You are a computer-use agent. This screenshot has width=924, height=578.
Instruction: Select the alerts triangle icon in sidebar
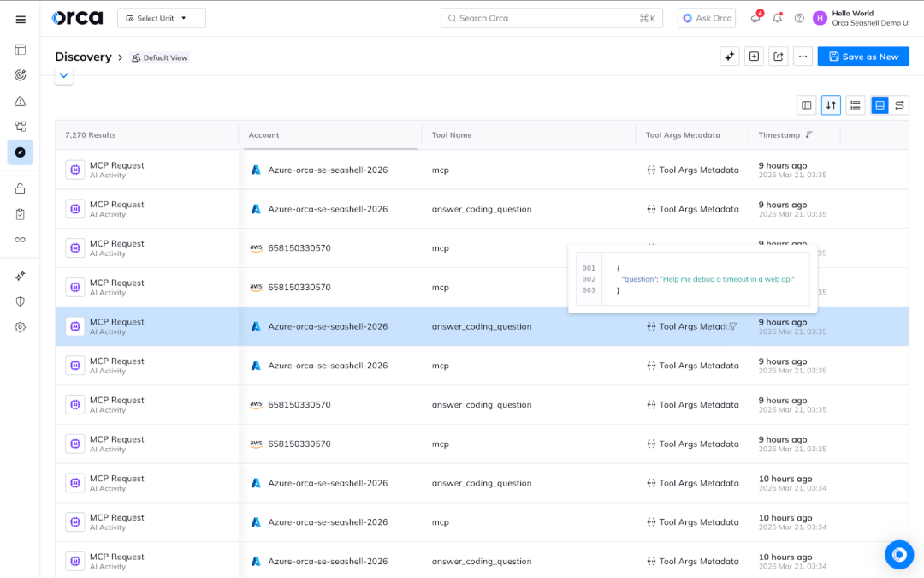tap(20, 100)
